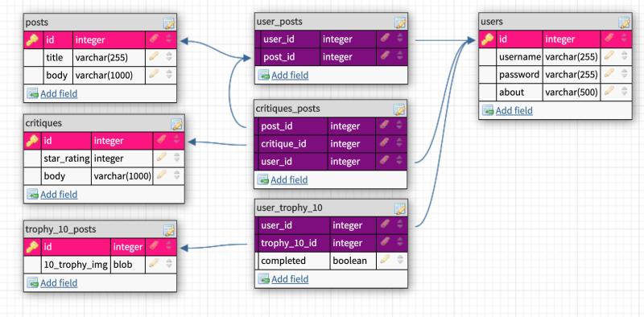Click pencil icon for the username field
The image size is (644, 317).
pos(609,56)
